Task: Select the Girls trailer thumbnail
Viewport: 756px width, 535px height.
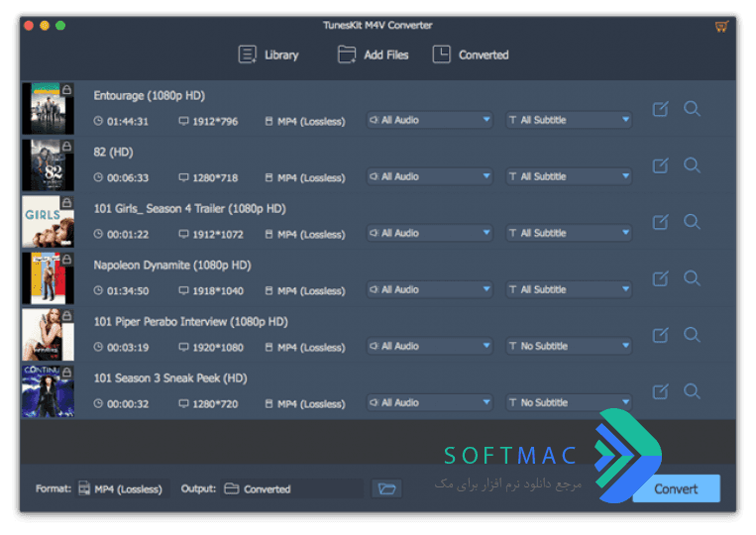Action: click(x=48, y=221)
